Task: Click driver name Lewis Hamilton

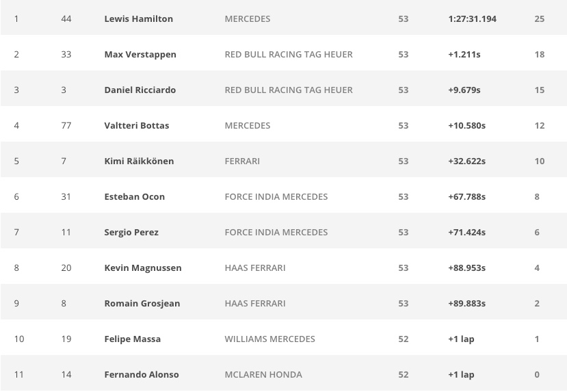Action: [x=138, y=18]
